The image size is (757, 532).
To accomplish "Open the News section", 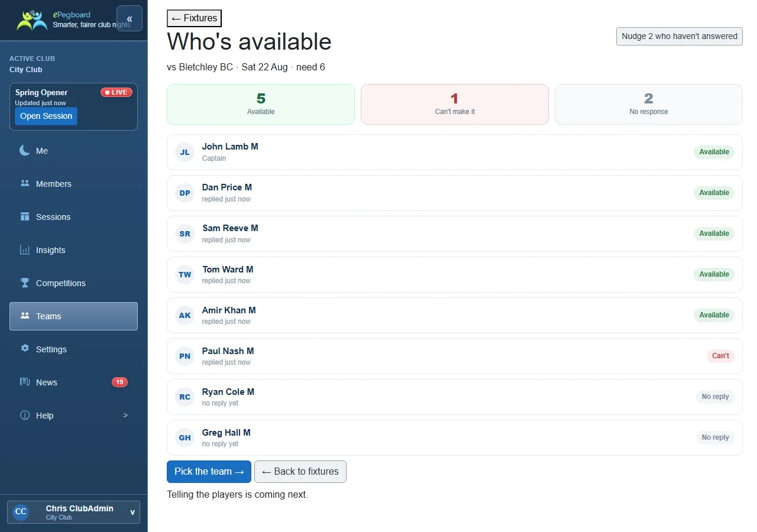I will [73, 382].
